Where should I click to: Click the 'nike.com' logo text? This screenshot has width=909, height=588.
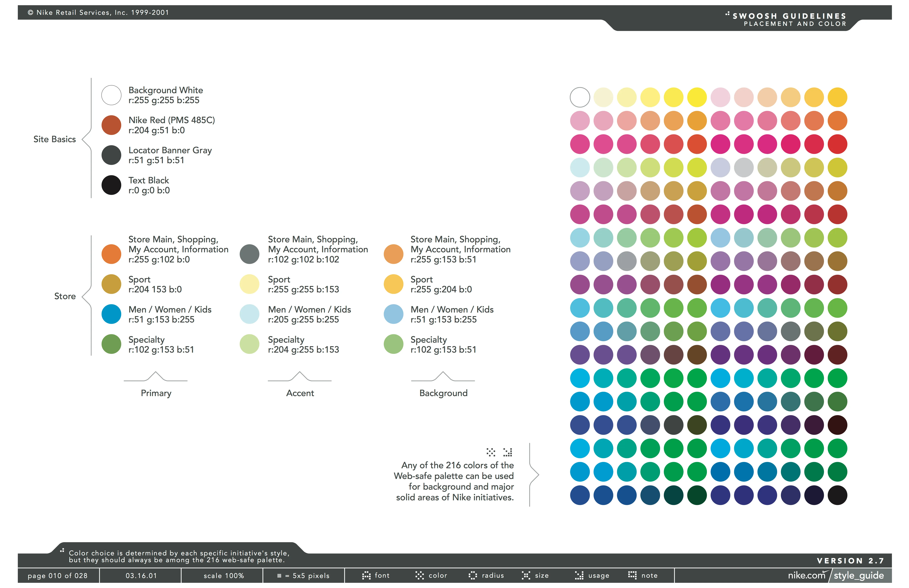(x=807, y=575)
